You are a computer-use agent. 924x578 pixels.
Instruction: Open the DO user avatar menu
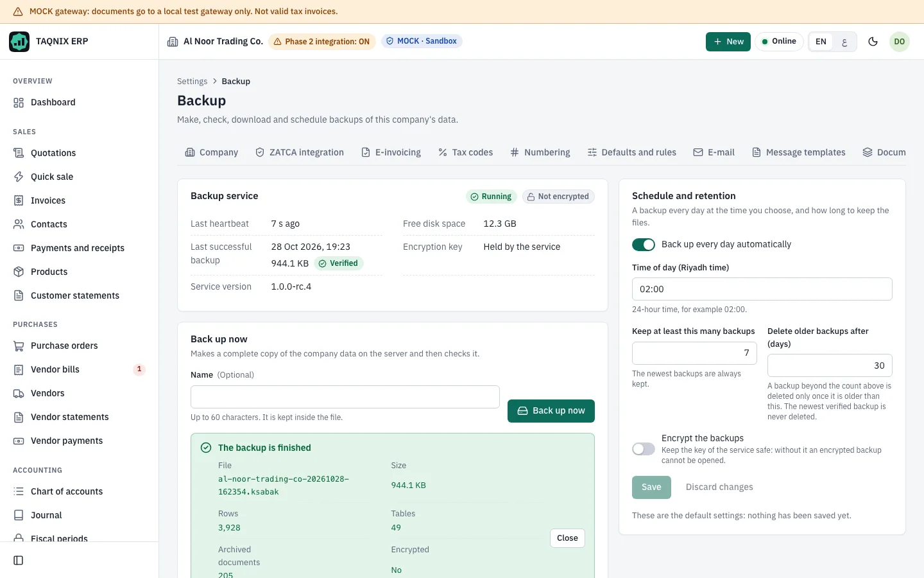point(900,42)
